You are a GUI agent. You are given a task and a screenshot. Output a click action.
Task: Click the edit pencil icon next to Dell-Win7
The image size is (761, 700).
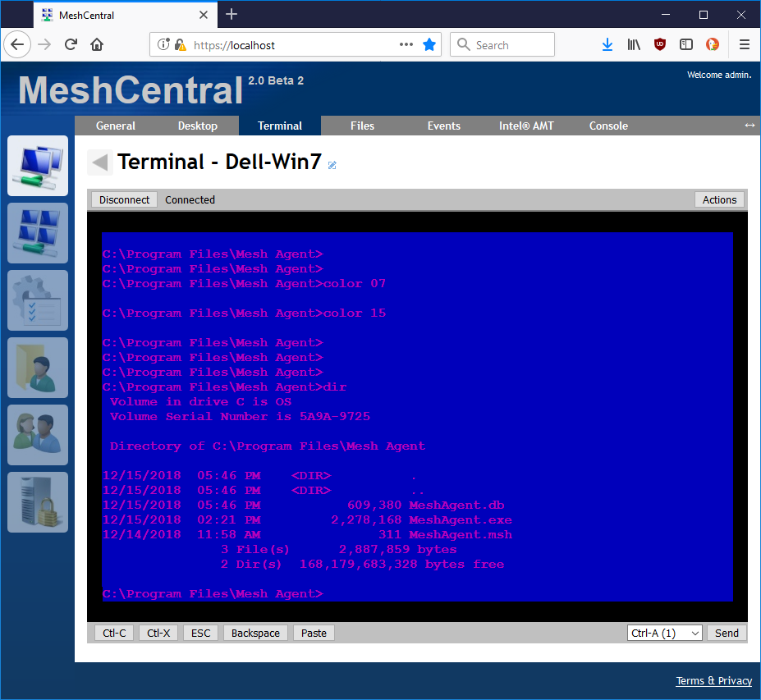pos(332,166)
